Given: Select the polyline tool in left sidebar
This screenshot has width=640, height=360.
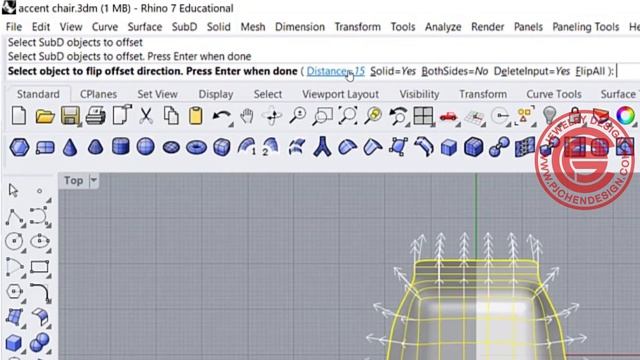Looking at the screenshot, I should pyautogui.click(x=14, y=217).
